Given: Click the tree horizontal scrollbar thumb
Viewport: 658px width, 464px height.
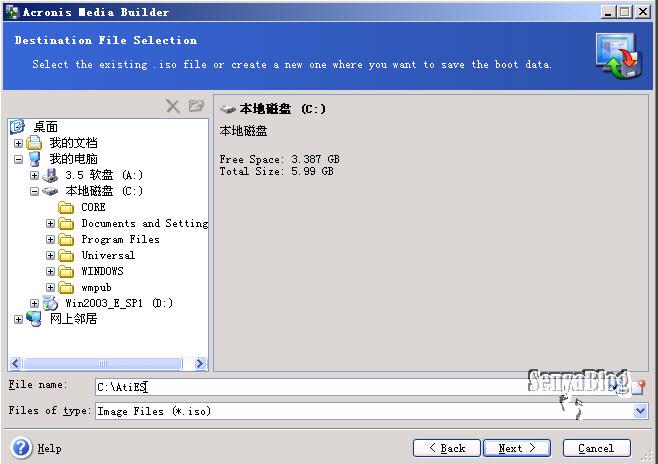Looking at the screenshot, I should coord(103,363).
